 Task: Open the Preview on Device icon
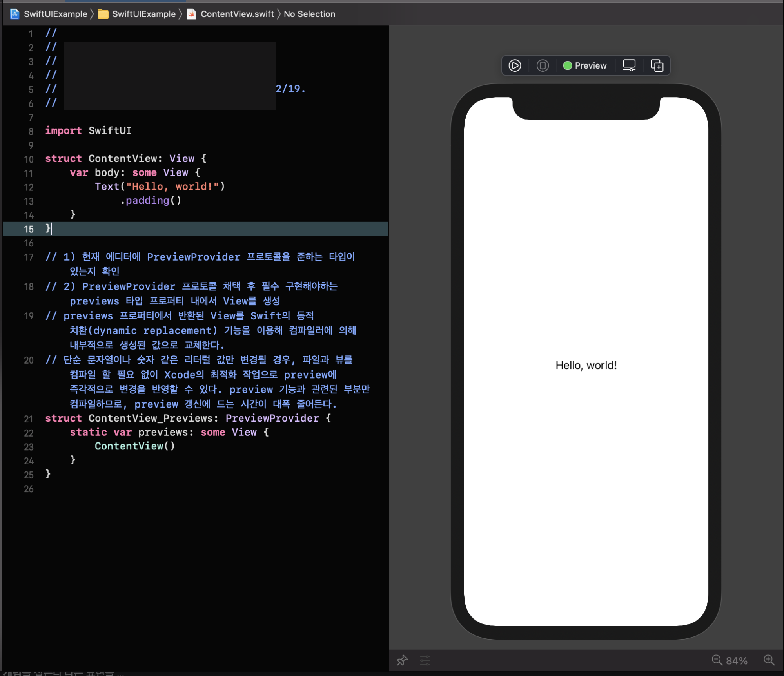click(629, 65)
